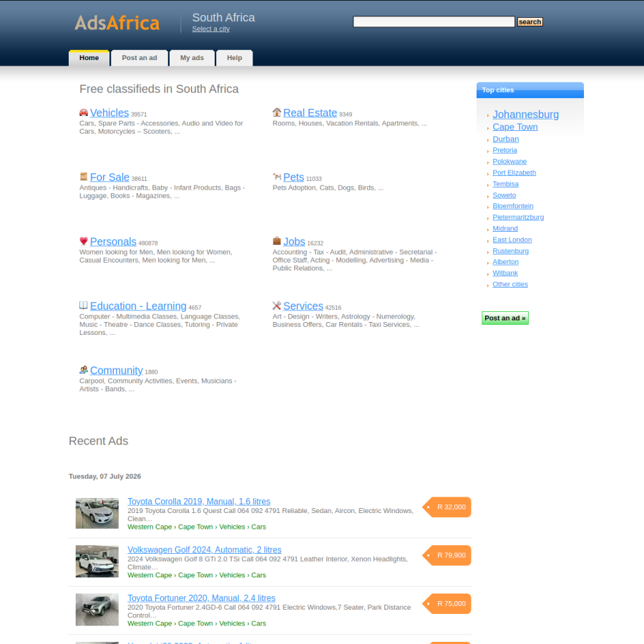
Task: Click the AdsAfrica logo
Action: 117,23
